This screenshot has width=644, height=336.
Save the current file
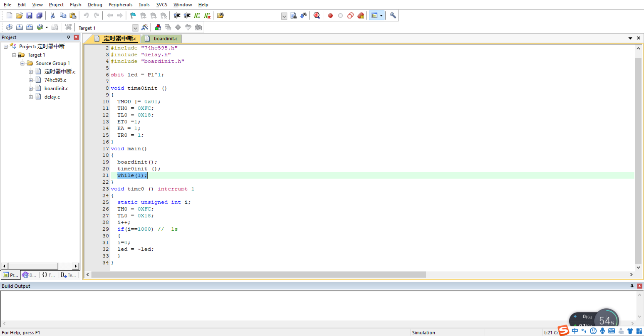tap(29, 15)
